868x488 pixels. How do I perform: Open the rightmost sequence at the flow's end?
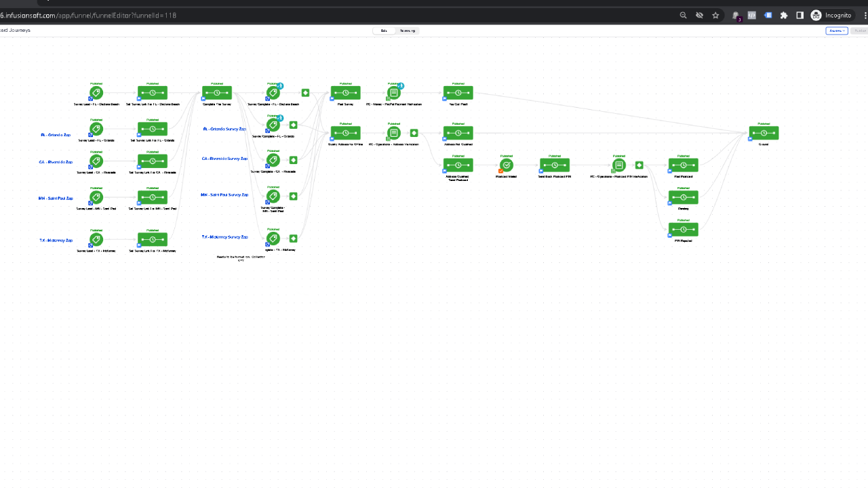(764, 134)
